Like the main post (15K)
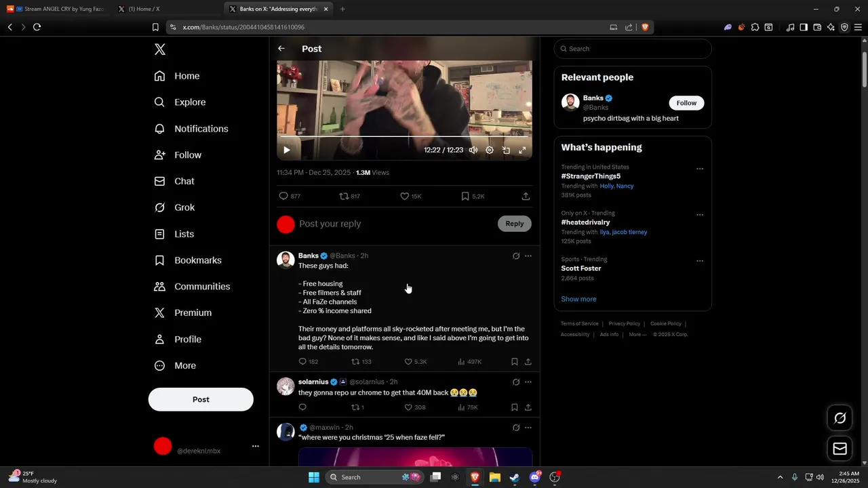Image resolution: width=868 pixels, height=488 pixels. click(x=410, y=197)
